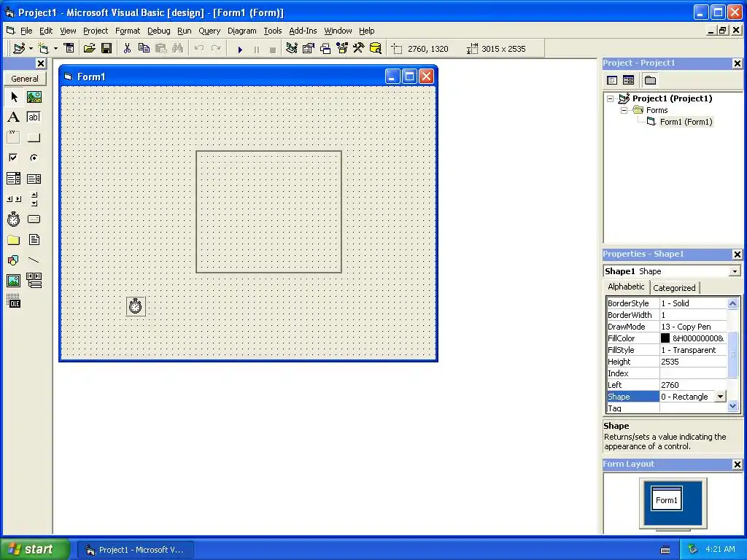Select the BorderStyle property row

667,303
